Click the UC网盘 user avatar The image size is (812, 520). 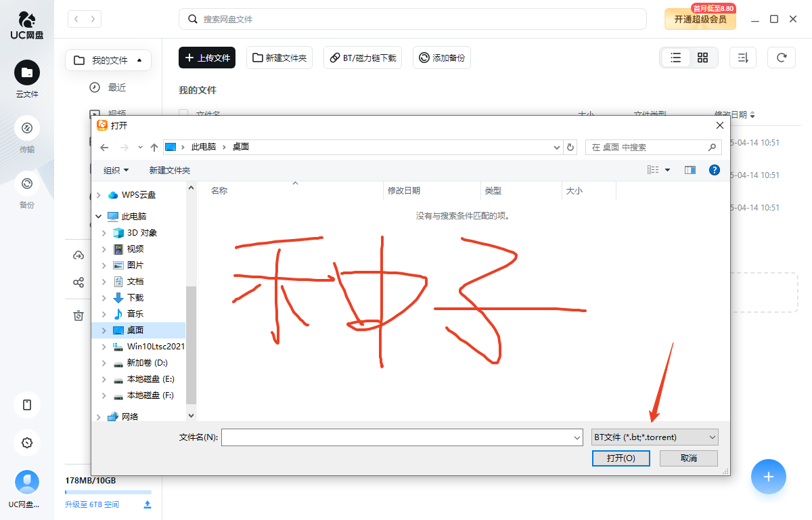tap(27, 482)
